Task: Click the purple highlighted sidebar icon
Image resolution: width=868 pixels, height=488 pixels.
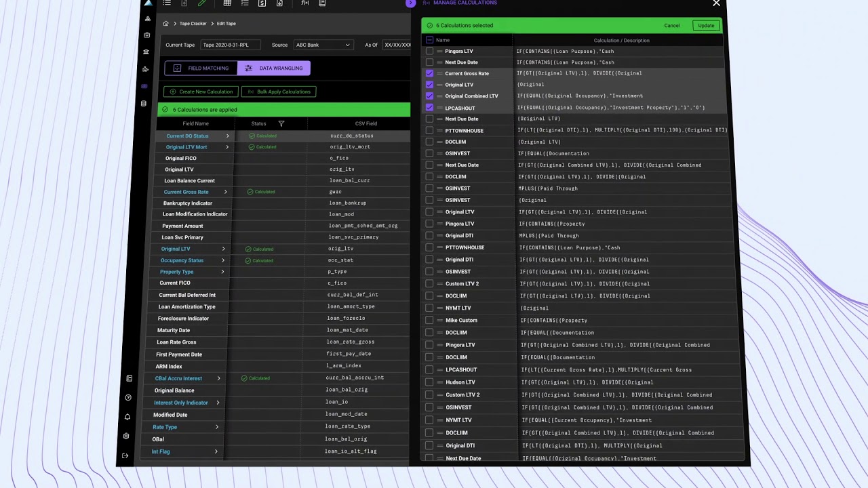Action: point(144,86)
